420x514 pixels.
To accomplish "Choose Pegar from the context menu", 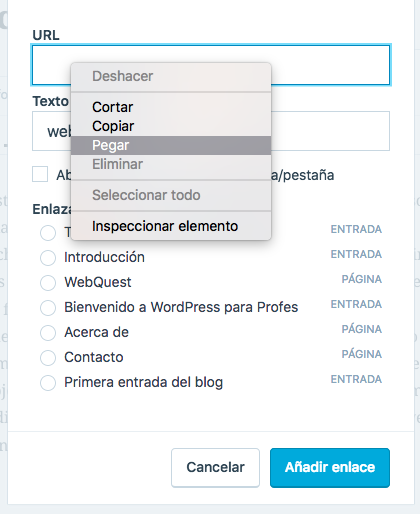I will coord(171,145).
